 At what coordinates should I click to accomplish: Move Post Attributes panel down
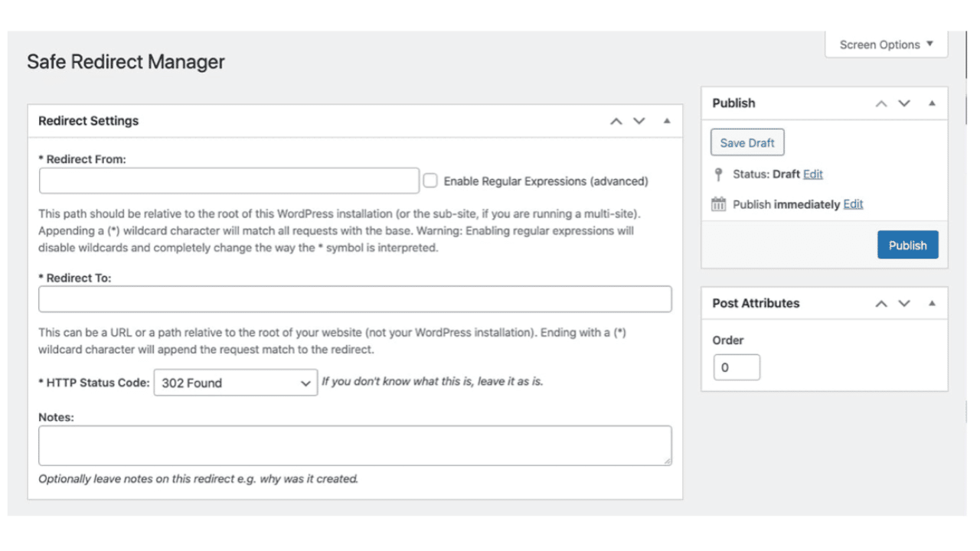tap(904, 303)
